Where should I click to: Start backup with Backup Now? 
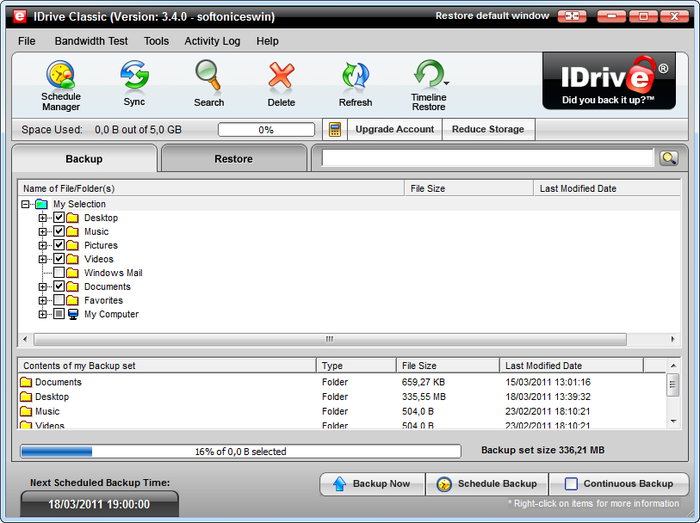click(372, 484)
